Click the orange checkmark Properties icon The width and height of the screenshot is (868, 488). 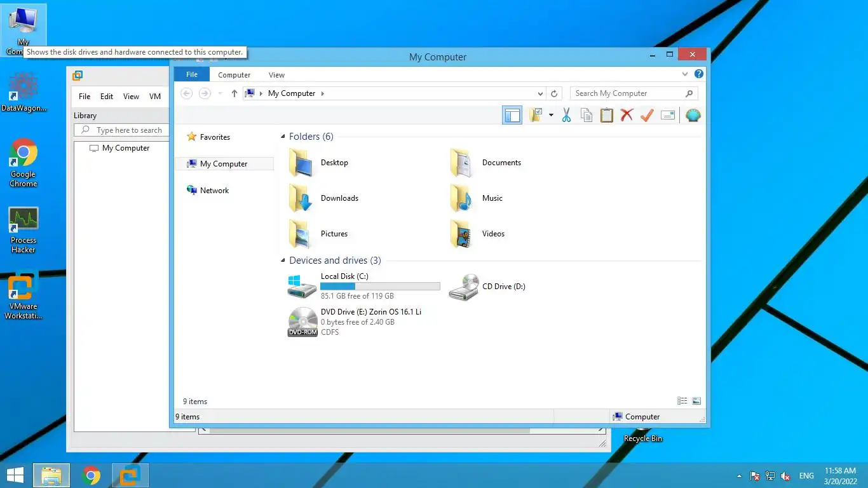[x=647, y=115]
